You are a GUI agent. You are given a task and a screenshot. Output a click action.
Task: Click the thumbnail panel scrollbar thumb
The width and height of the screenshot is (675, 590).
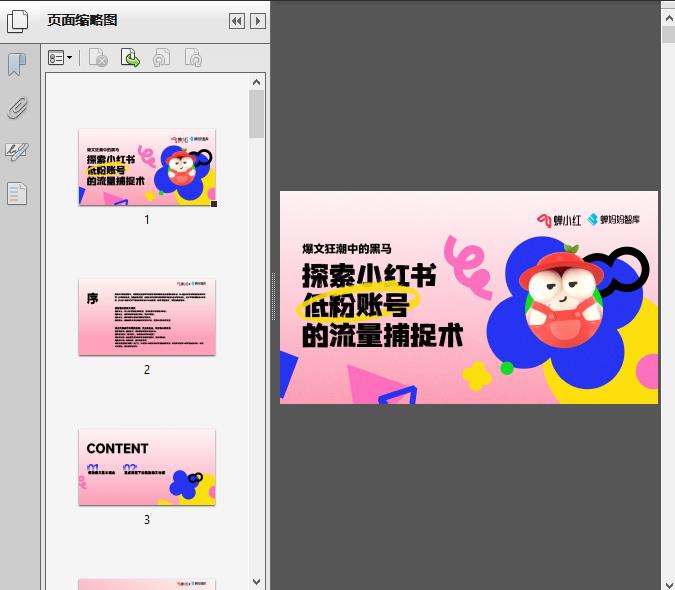[257, 114]
